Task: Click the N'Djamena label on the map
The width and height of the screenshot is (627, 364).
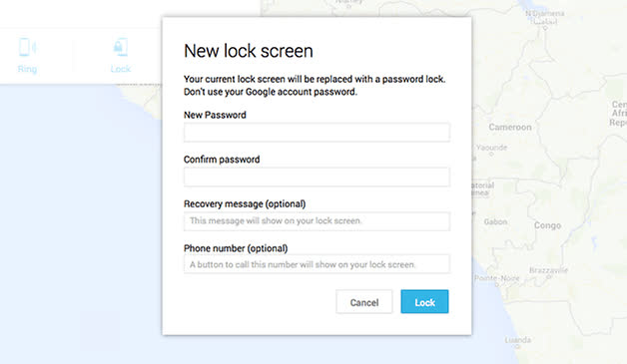Action: pyautogui.click(x=544, y=14)
